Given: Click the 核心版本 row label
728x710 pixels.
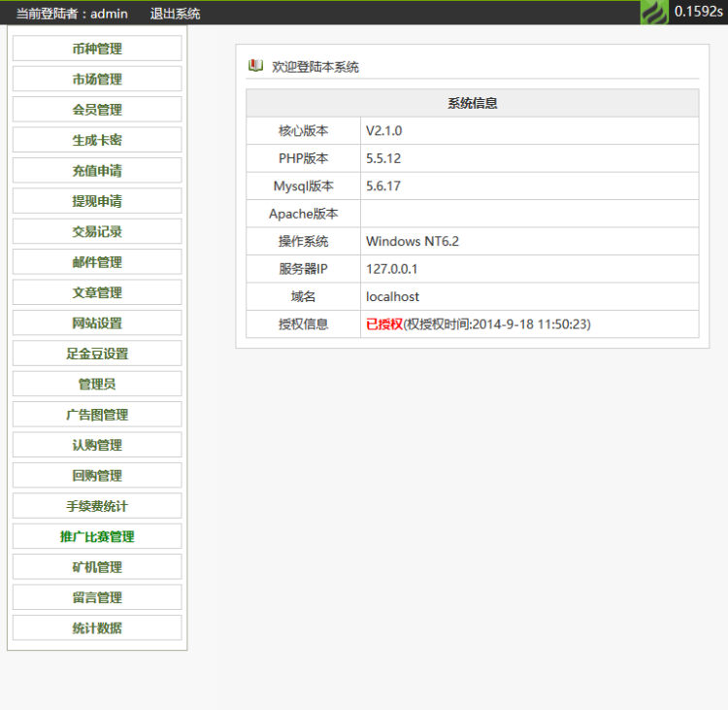Looking at the screenshot, I should click(x=303, y=131).
